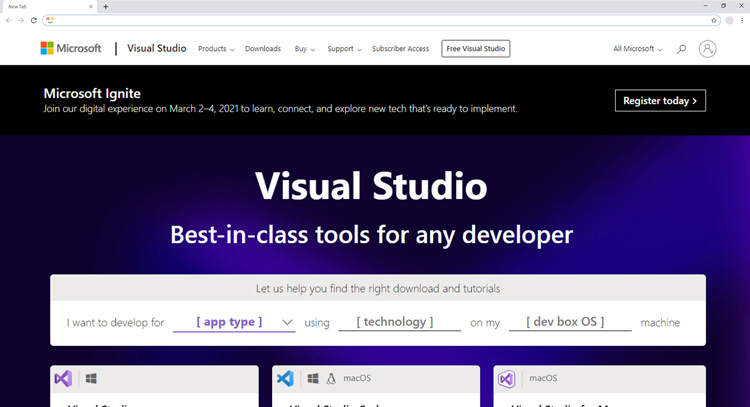750x407 pixels.
Task: Click the Windows icon on Visual Studio card
Action: pos(91,378)
